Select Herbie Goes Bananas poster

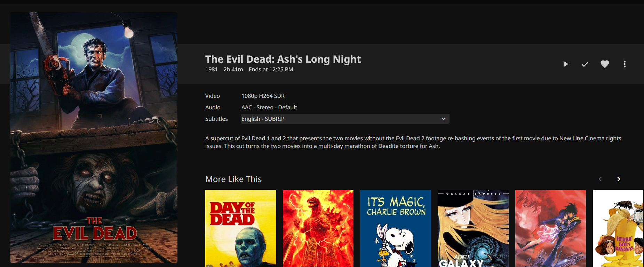(x=618, y=228)
